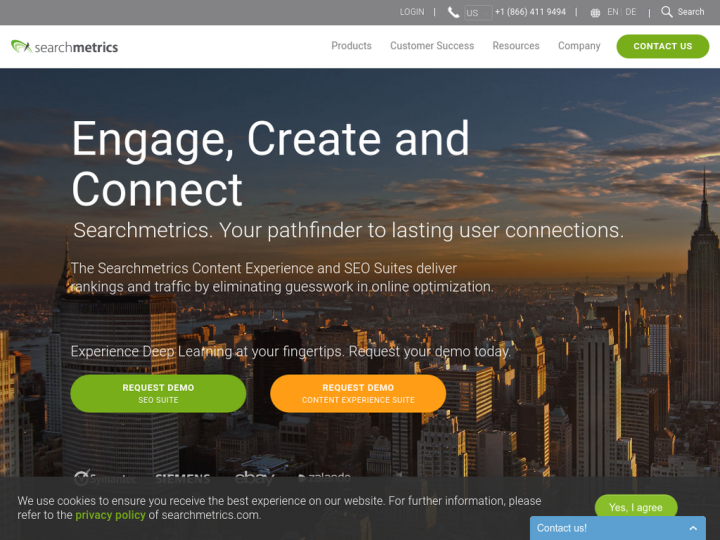720x540 pixels.
Task: Click the Searchmetrics logo
Action: pos(64,46)
